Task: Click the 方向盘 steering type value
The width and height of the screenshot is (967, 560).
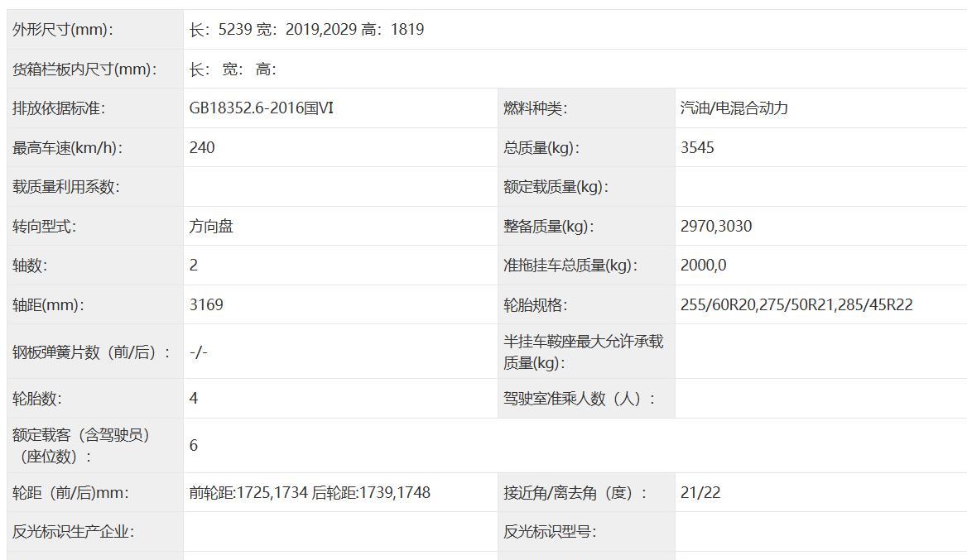Action: pyautogui.click(x=211, y=227)
